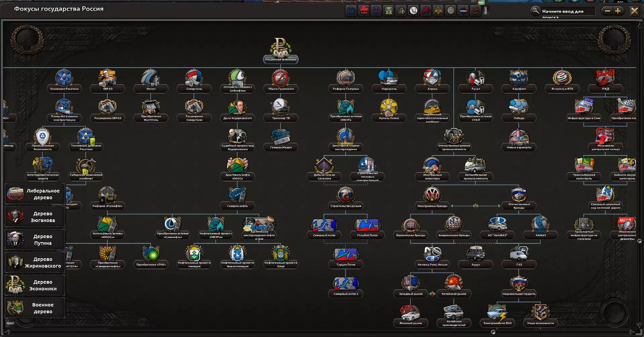The width and height of the screenshot is (644, 337).
Task: Select the Аэрофлот focus icon
Action: pos(519,80)
